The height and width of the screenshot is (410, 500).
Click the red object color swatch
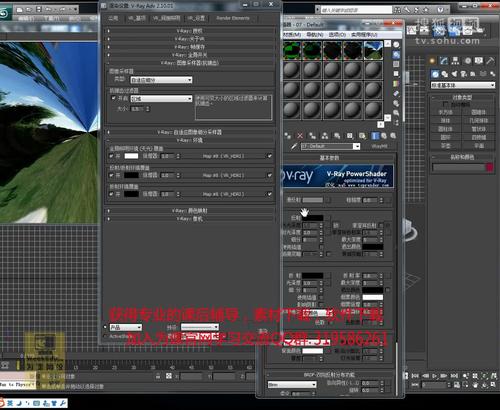[489, 167]
